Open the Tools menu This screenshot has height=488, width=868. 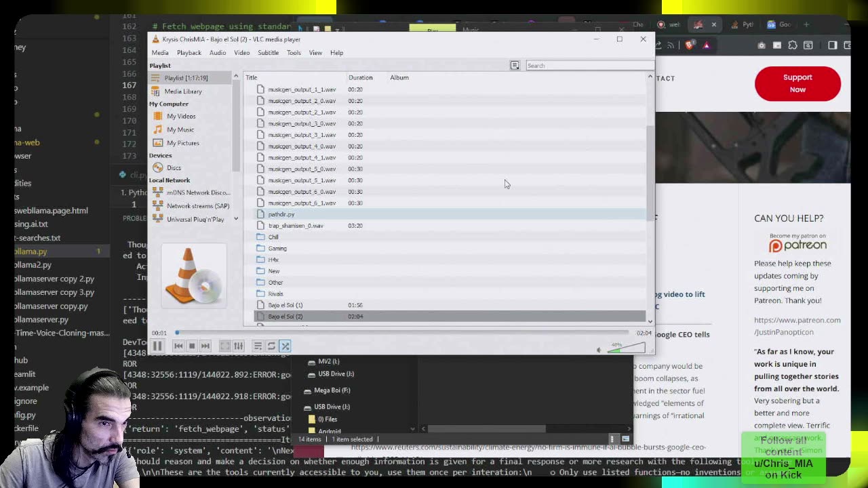click(294, 53)
